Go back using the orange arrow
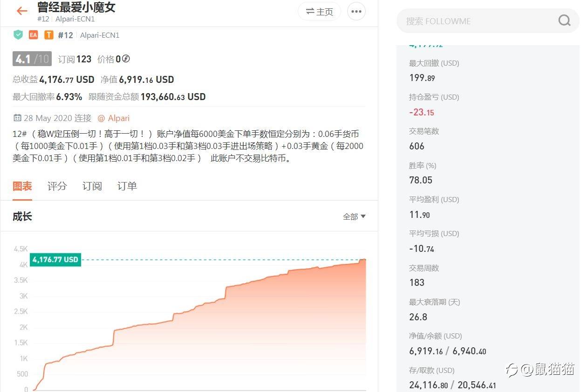Viewport: 581px width, 392px height. (22, 11)
